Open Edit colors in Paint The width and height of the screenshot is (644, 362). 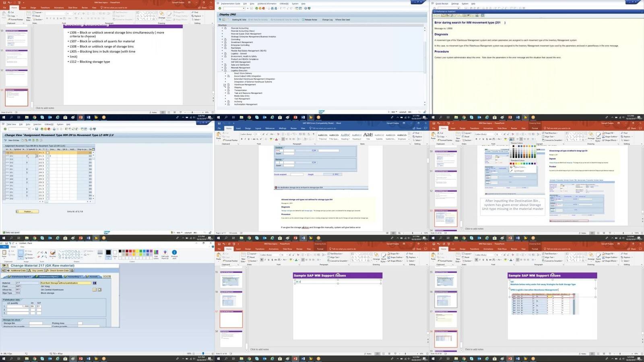coord(156,254)
